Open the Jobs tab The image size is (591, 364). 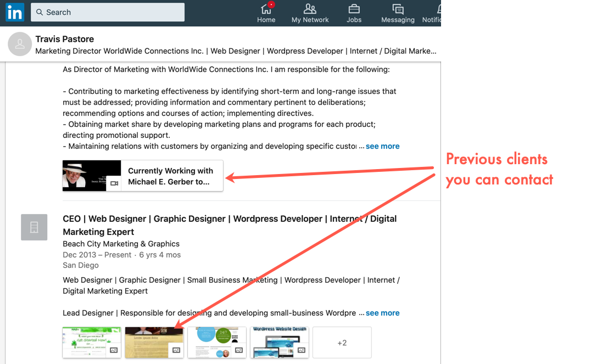point(354,13)
